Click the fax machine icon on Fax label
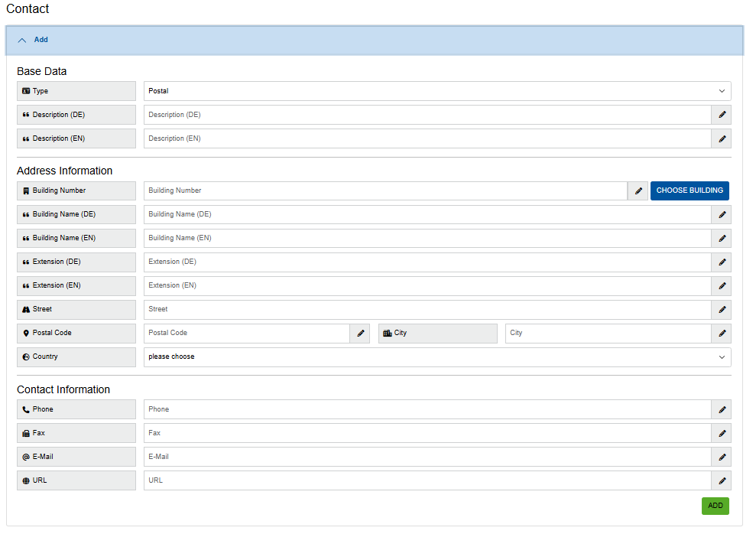 pyautogui.click(x=25, y=433)
